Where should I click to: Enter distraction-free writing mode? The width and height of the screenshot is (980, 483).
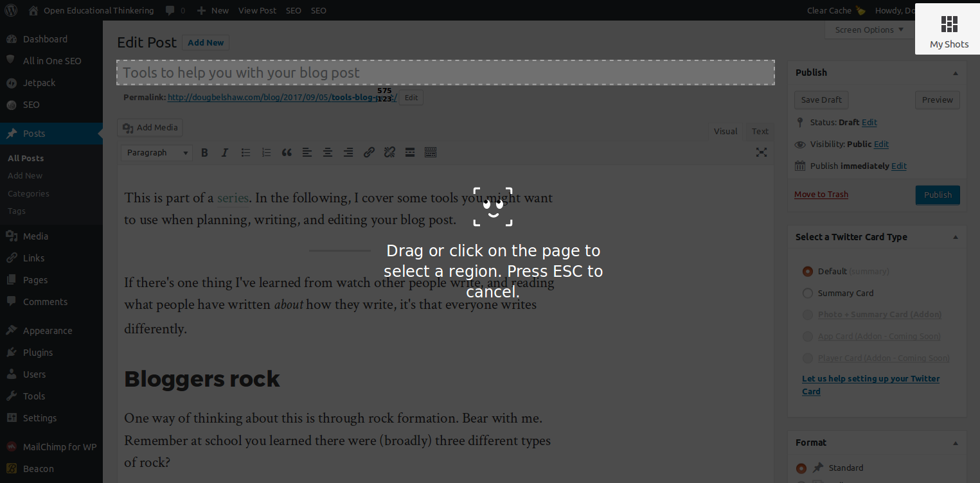[x=761, y=152]
